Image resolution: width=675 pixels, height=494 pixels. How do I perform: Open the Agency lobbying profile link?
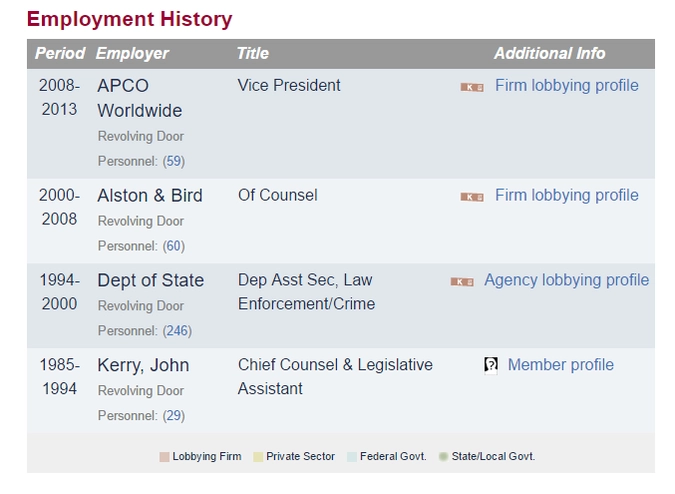[x=566, y=280]
